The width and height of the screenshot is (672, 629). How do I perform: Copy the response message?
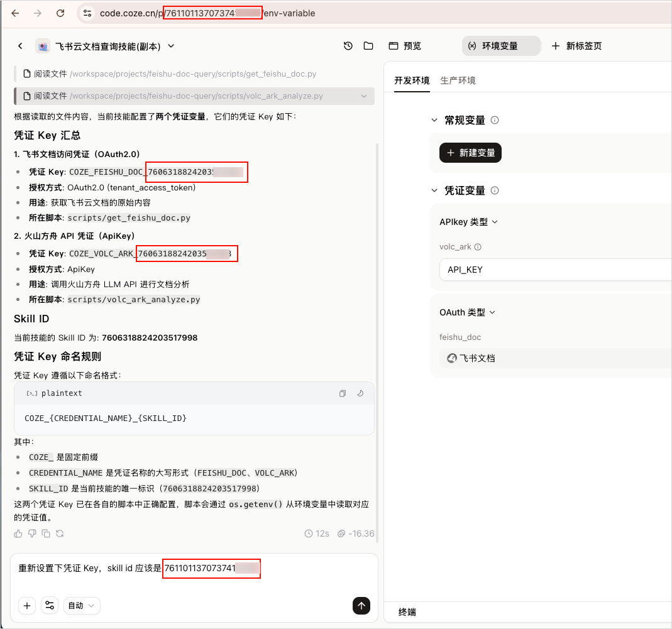(46, 533)
